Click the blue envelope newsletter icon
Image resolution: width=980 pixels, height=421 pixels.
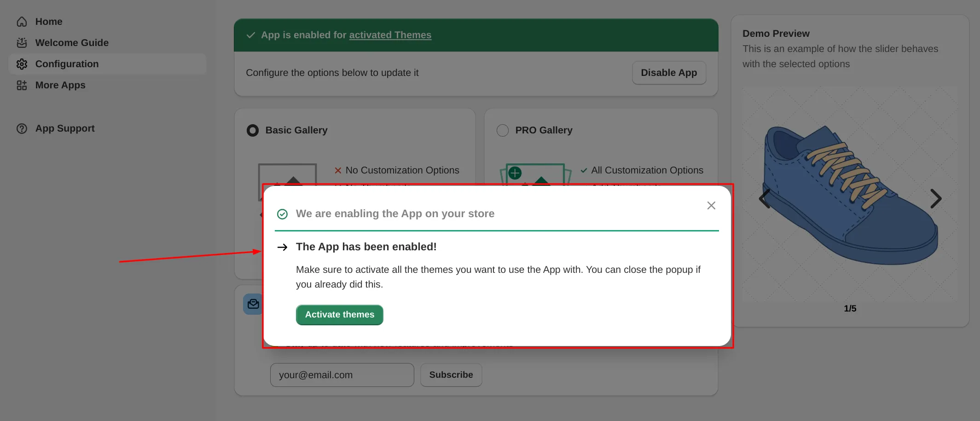click(x=253, y=304)
